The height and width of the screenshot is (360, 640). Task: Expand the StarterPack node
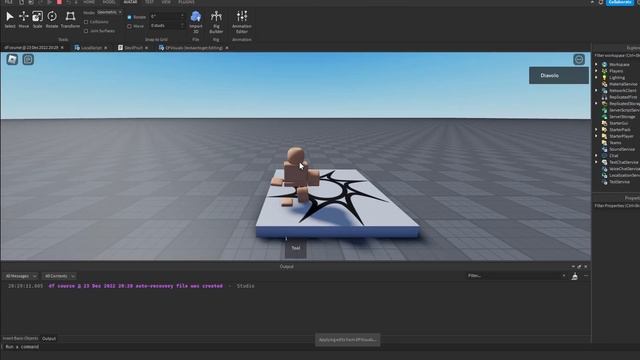coord(596,130)
